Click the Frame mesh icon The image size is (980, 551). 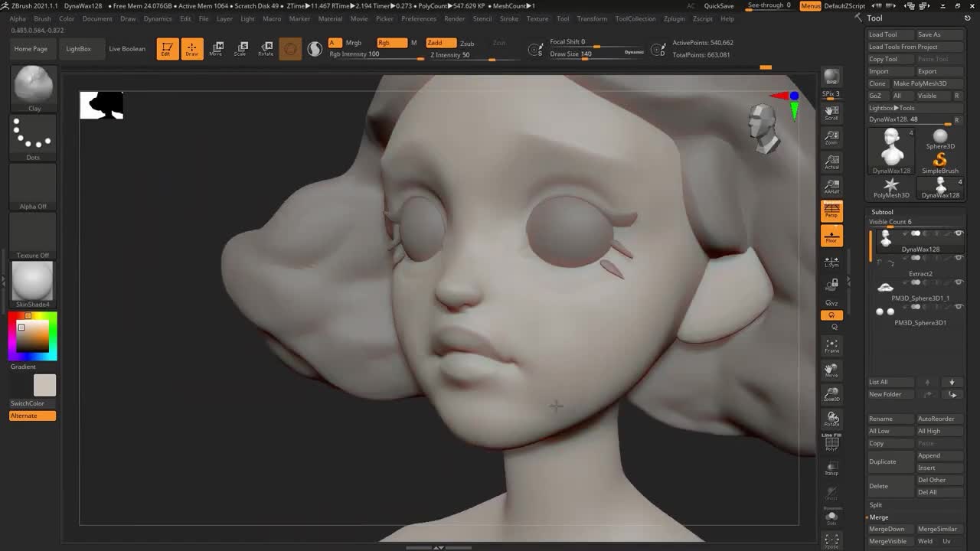[831, 346]
